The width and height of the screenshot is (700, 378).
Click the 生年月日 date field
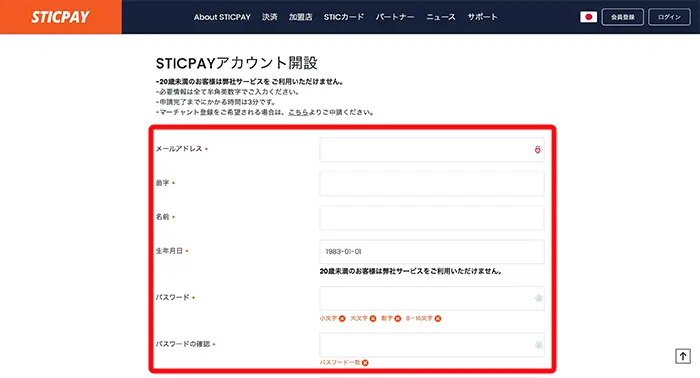tap(432, 252)
